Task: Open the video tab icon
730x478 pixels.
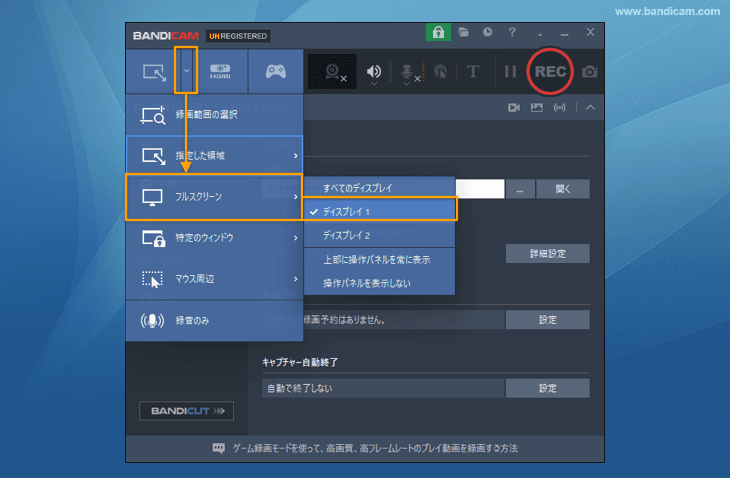Action: (x=514, y=108)
